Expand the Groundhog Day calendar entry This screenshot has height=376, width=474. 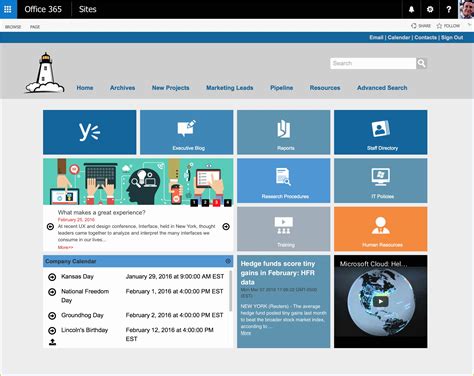point(52,315)
